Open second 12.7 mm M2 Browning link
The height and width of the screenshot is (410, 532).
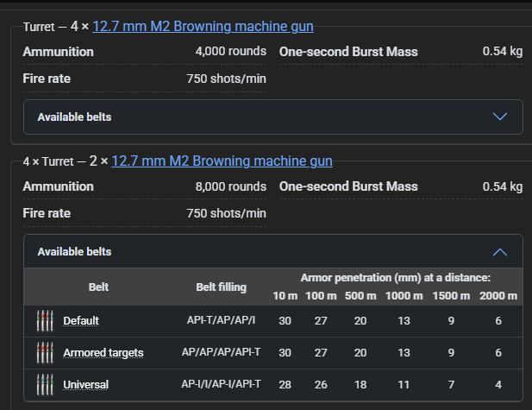pos(222,161)
